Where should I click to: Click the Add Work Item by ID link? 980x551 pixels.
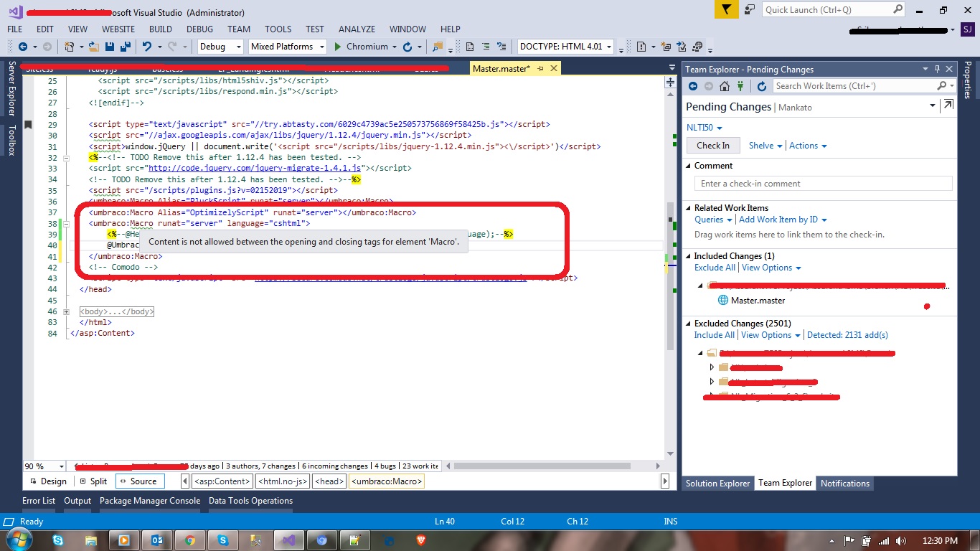(x=778, y=220)
